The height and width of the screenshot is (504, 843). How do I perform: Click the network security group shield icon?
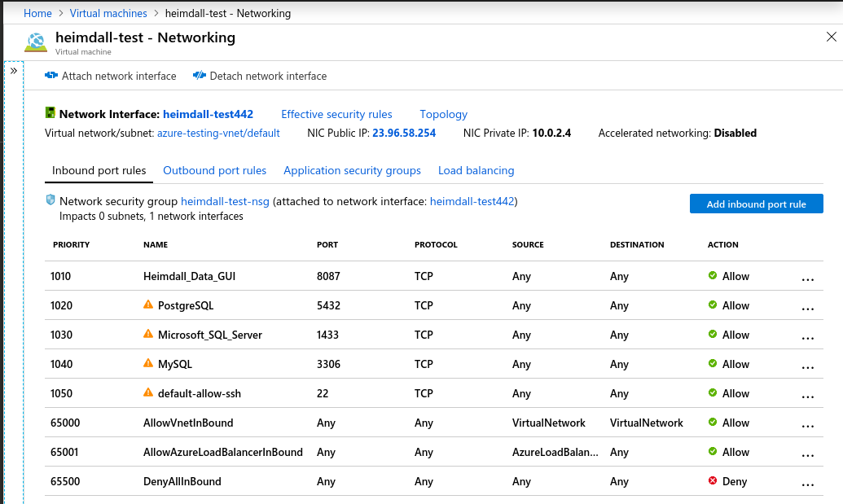[50, 200]
